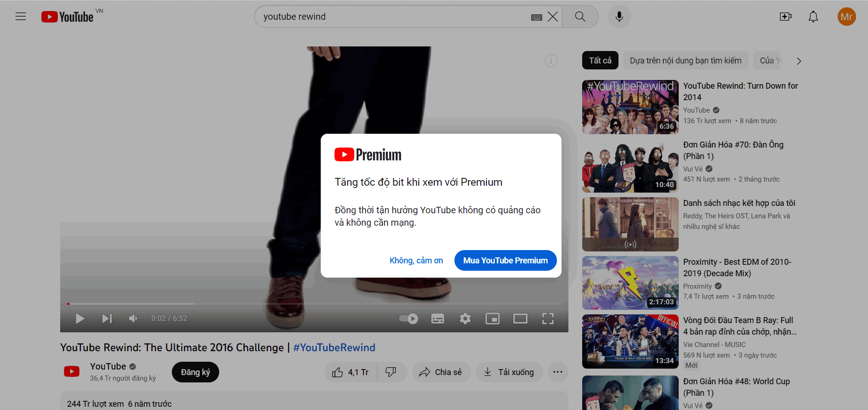Open YouTube channel avatar below video
868x410 pixels.
[x=72, y=371]
